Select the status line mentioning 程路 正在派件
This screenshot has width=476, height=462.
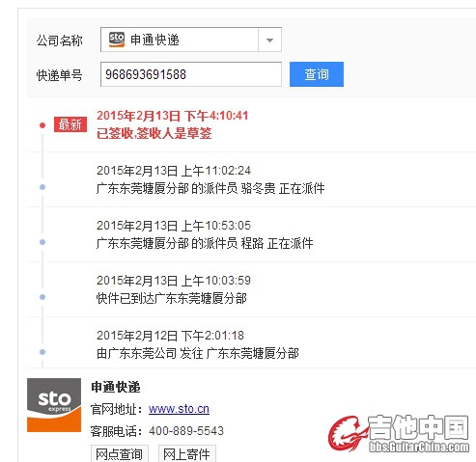(205, 243)
